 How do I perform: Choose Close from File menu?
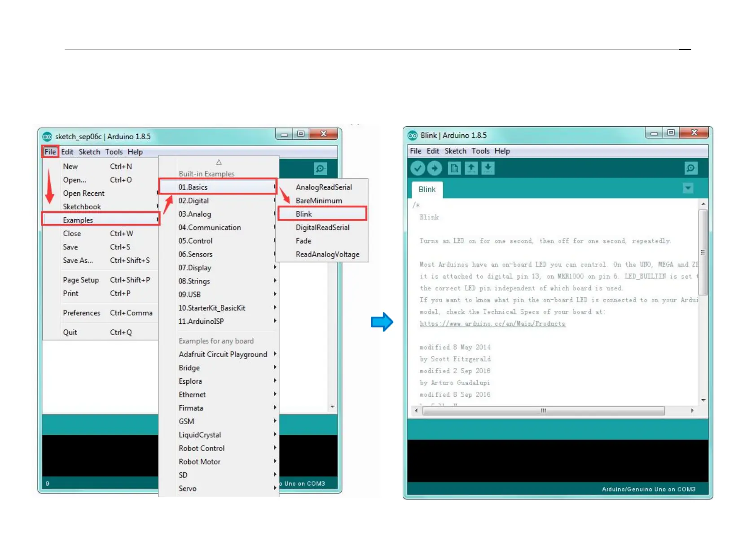pyautogui.click(x=101, y=234)
